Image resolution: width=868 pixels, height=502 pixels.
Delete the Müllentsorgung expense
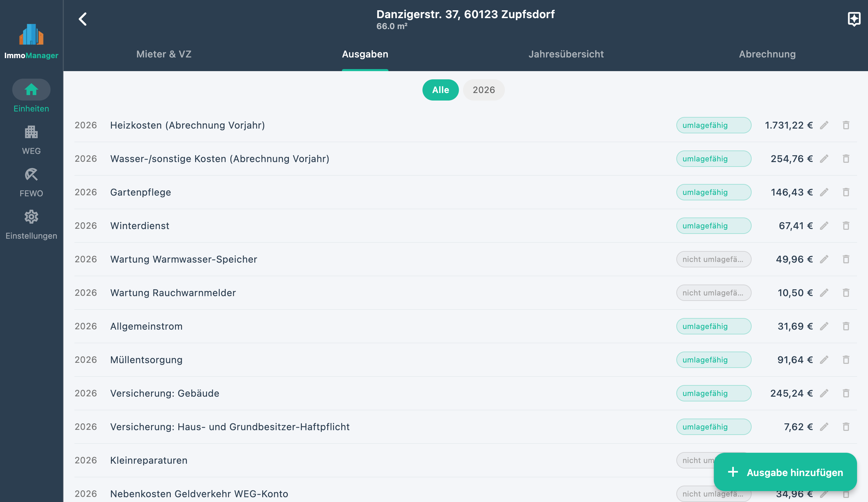(x=846, y=359)
